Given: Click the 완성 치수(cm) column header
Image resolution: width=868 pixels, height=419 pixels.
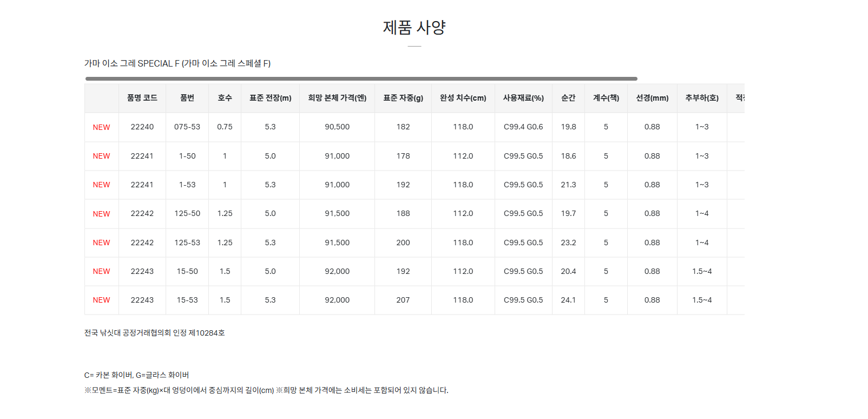Looking at the screenshot, I should coord(463,98).
